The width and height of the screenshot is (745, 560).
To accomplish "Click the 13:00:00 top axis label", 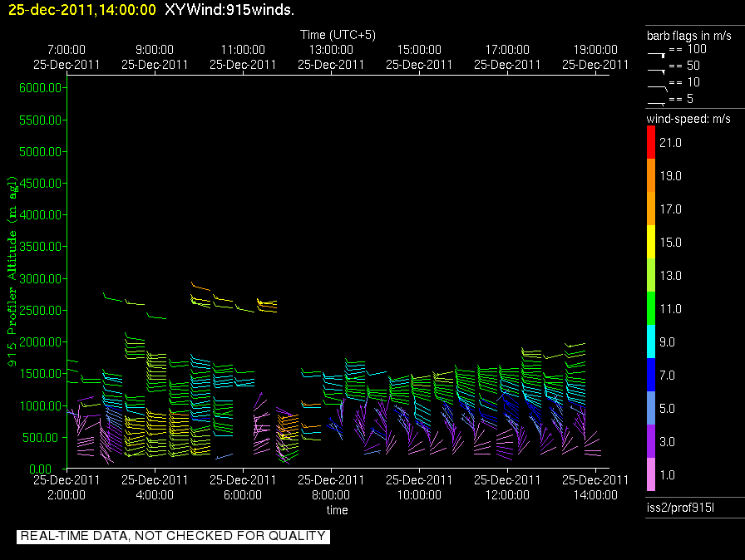I will click(x=331, y=49).
